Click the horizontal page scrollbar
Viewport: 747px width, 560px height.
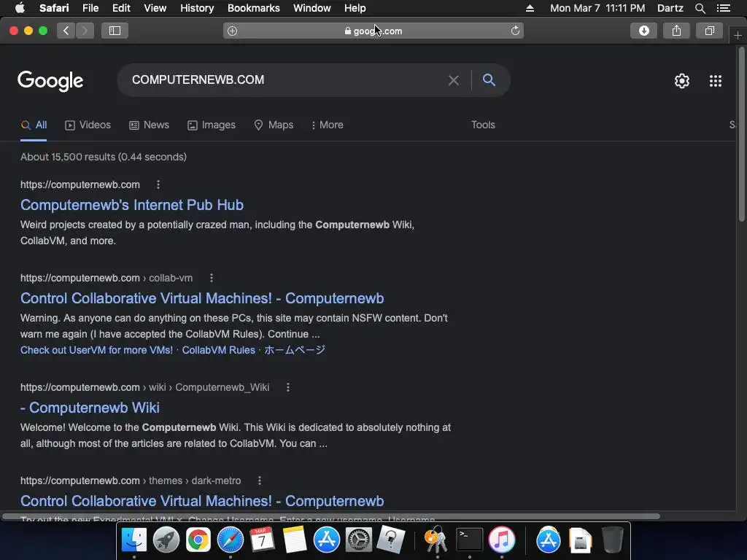point(330,516)
